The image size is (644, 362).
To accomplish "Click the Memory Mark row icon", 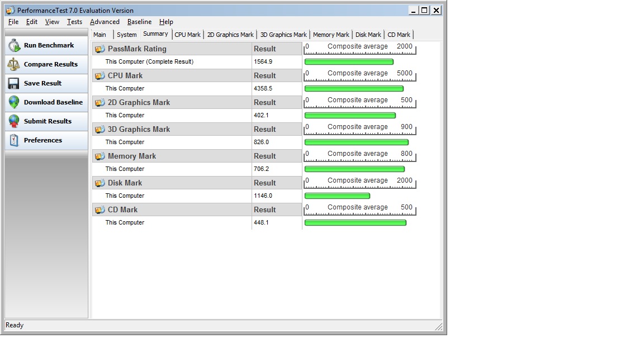I will coord(100,156).
